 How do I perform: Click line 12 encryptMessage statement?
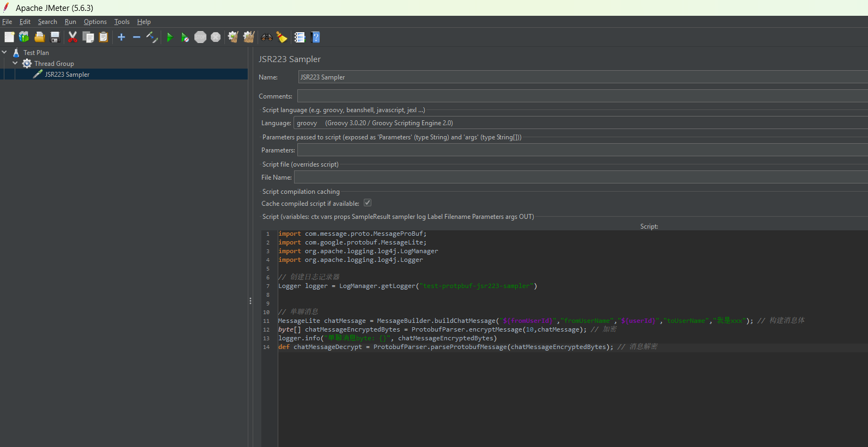447,329
